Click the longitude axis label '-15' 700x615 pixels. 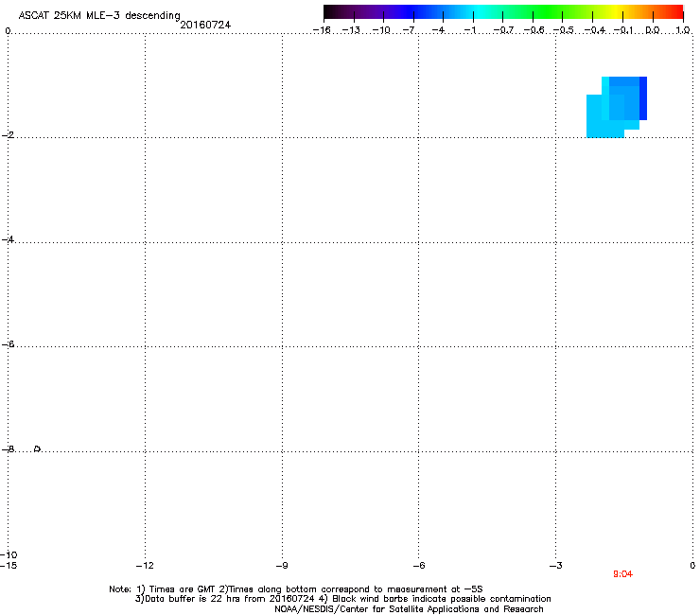click(x=9, y=566)
